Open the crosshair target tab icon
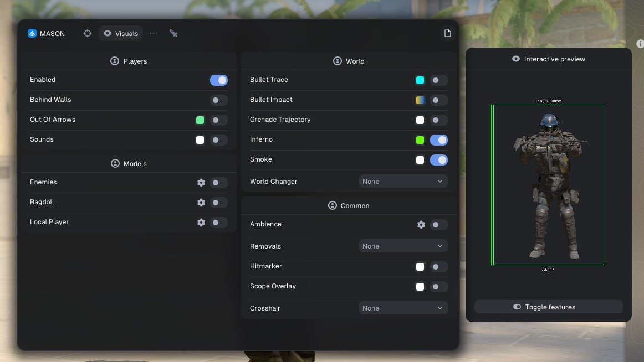The height and width of the screenshot is (362, 644). click(x=88, y=33)
